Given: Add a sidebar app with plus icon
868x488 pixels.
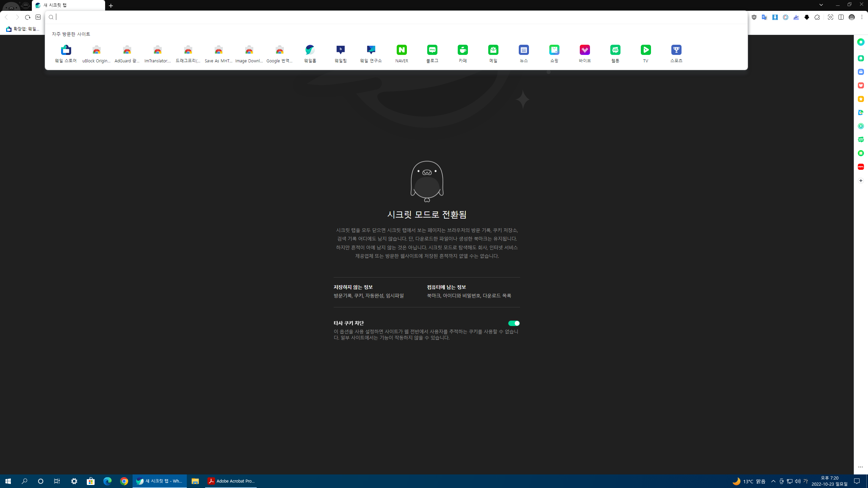Looking at the screenshot, I should pyautogui.click(x=861, y=181).
